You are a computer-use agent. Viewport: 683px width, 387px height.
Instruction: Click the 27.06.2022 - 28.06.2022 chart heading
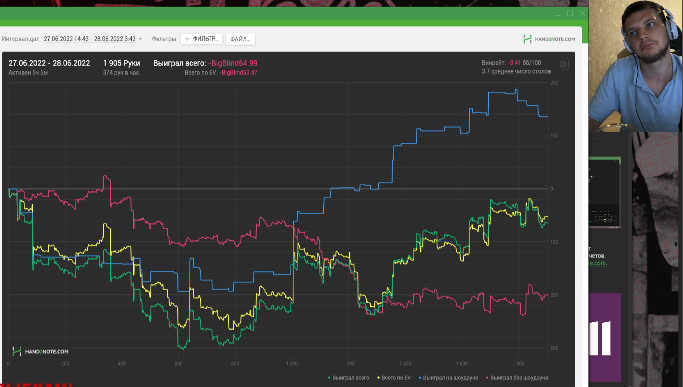pos(49,63)
